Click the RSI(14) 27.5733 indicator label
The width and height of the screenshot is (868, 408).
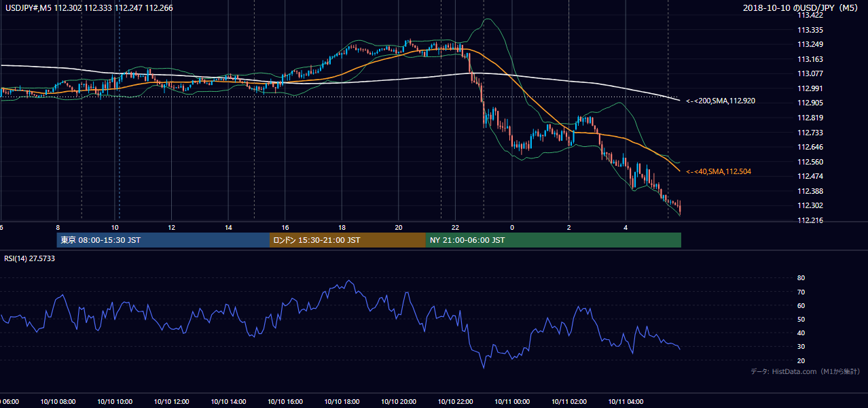(x=30, y=258)
